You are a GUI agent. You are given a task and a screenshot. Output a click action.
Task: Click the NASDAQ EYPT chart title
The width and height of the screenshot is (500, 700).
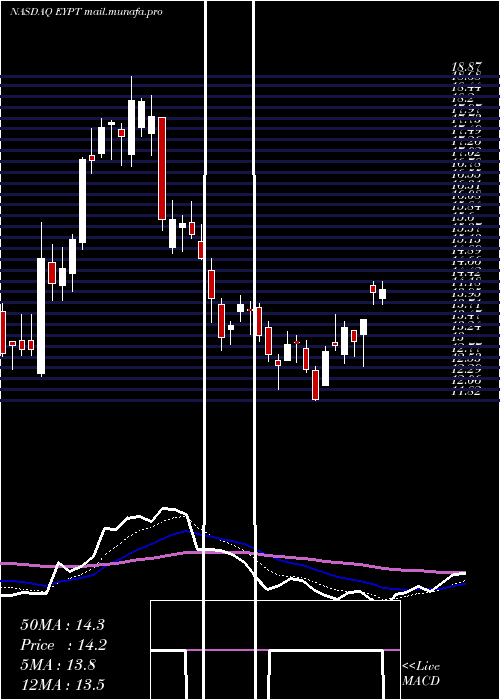pos(86,12)
